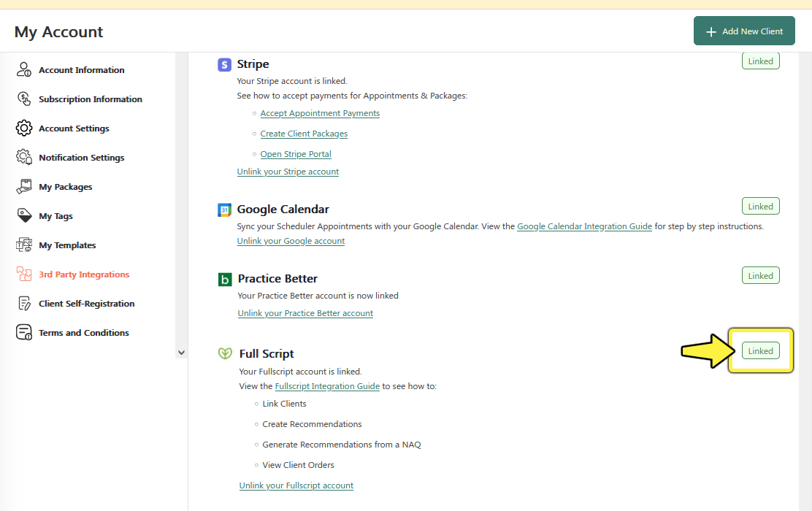The image size is (812, 511).
Task: Open My Templates section
Action: (x=67, y=245)
